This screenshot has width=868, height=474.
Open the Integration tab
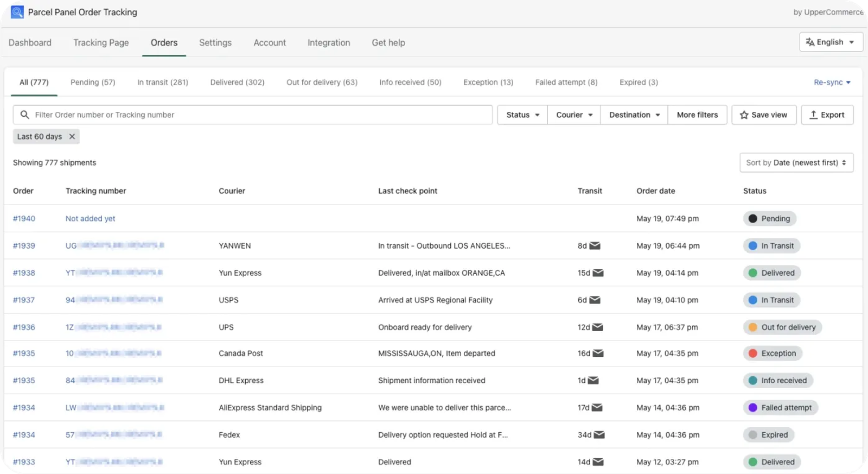click(x=329, y=42)
